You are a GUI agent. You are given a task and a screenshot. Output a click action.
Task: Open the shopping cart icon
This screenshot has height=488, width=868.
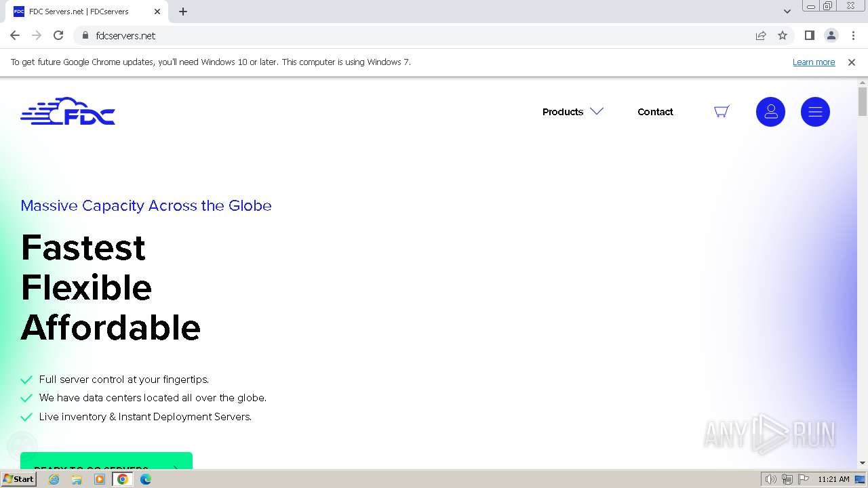pyautogui.click(x=722, y=112)
